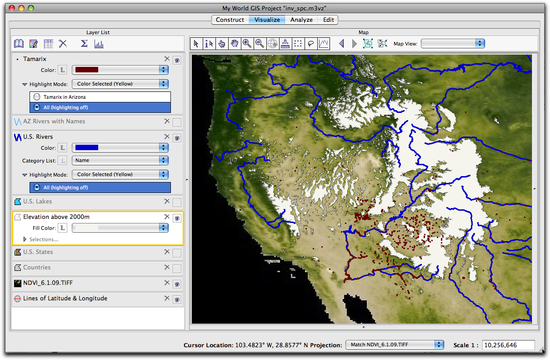Open the Projection dropdown
Viewport: 550px width, 360px height.
[395, 345]
